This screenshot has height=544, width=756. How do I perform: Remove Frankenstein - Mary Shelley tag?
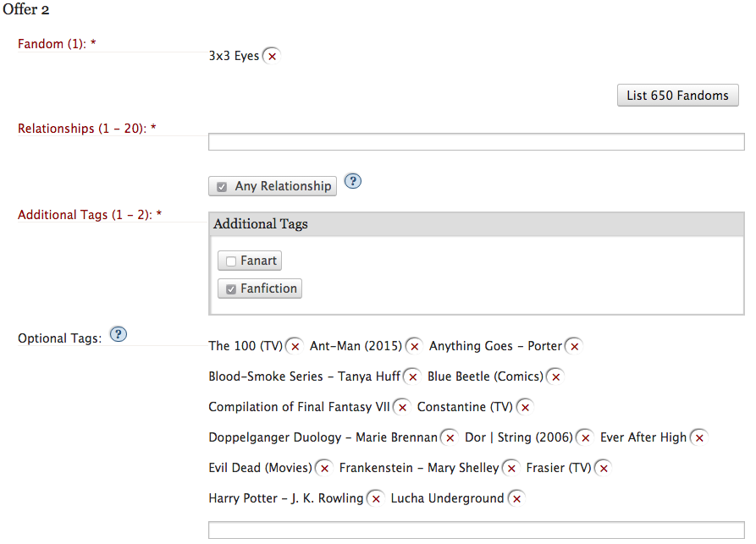coord(511,468)
